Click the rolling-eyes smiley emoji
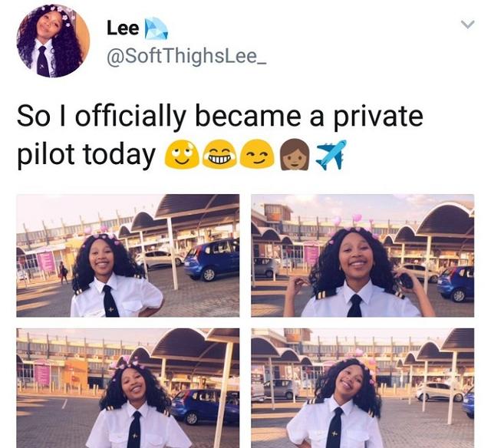 coord(182,155)
